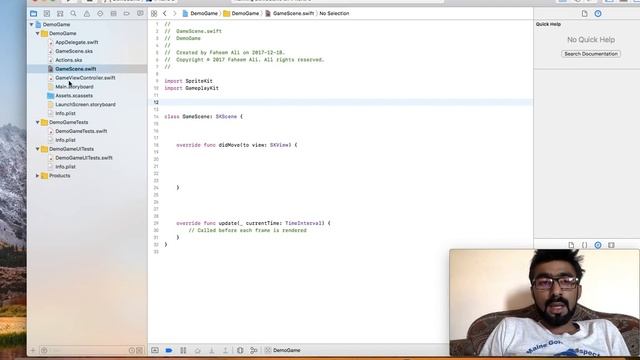
Task: Open the Find navigator magnifier icon
Action: (73, 13)
